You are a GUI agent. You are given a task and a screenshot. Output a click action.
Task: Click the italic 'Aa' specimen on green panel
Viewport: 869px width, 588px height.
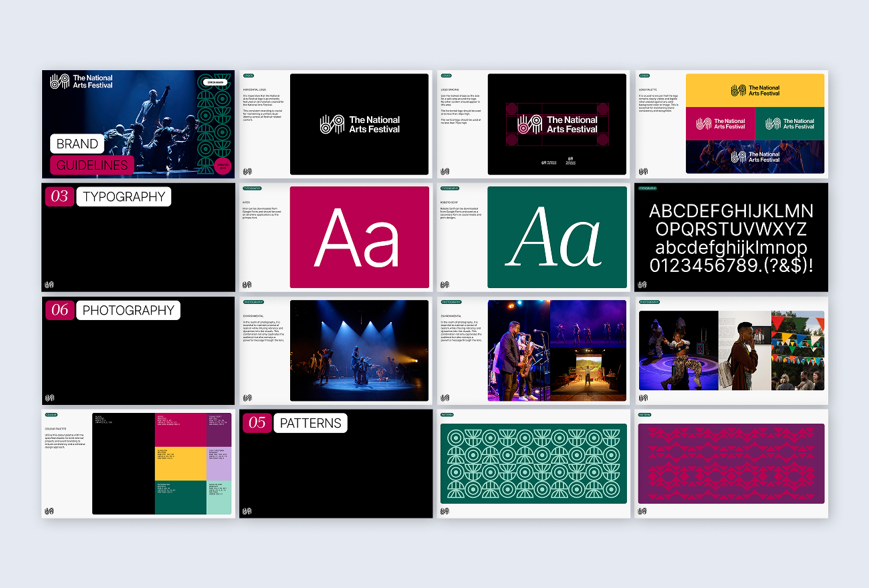pos(555,238)
